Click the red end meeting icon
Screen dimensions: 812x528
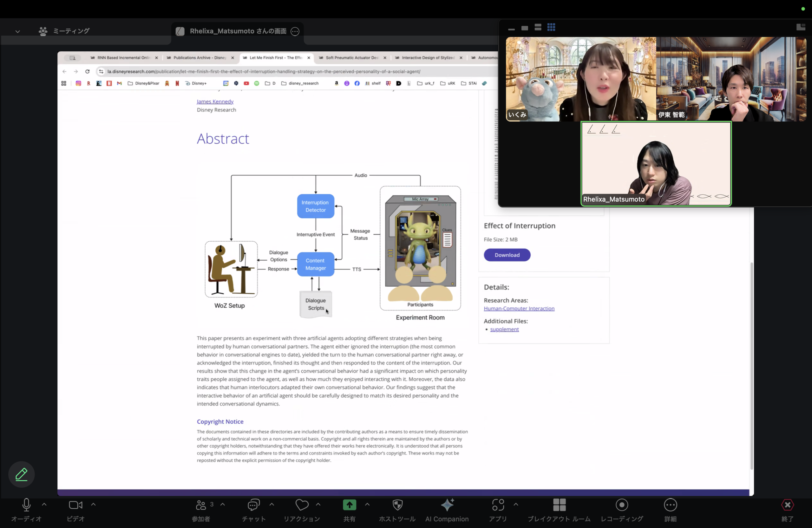788,505
